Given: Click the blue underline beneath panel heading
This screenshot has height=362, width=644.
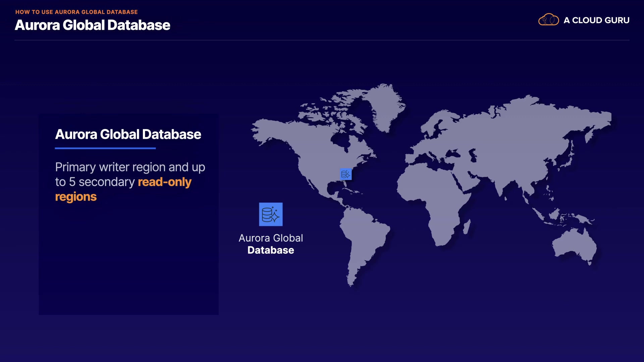Looking at the screenshot, I should [105, 148].
